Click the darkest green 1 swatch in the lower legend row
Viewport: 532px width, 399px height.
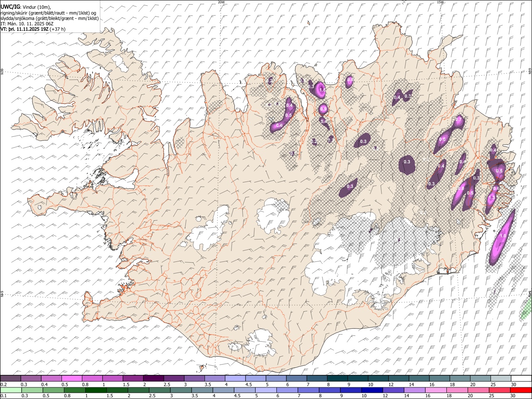tap(96, 390)
